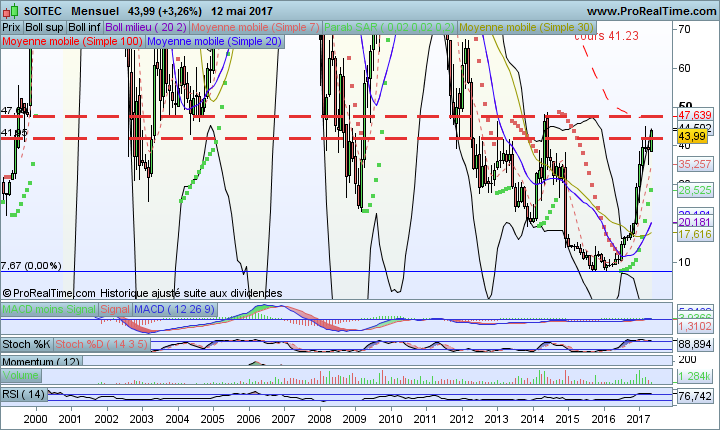Click the Momentum (12) label
The width and height of the screenshot is (720, 430).
point(41,362)
